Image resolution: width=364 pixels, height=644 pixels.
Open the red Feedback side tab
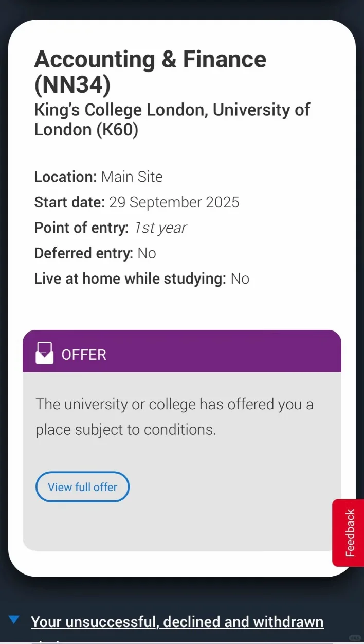coord(349,533)
